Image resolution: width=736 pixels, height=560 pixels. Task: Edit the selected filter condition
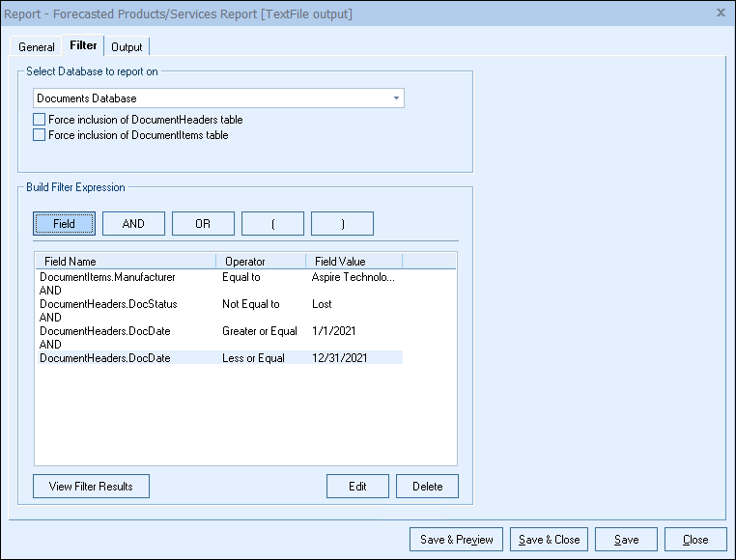(357, 486)
